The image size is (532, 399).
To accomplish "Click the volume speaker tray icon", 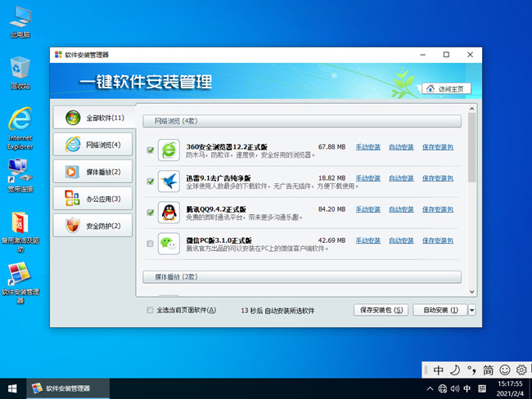I will pos(454,388).
